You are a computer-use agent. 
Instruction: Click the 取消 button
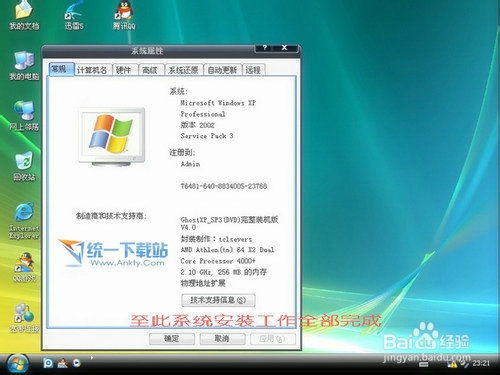[222, 339]
